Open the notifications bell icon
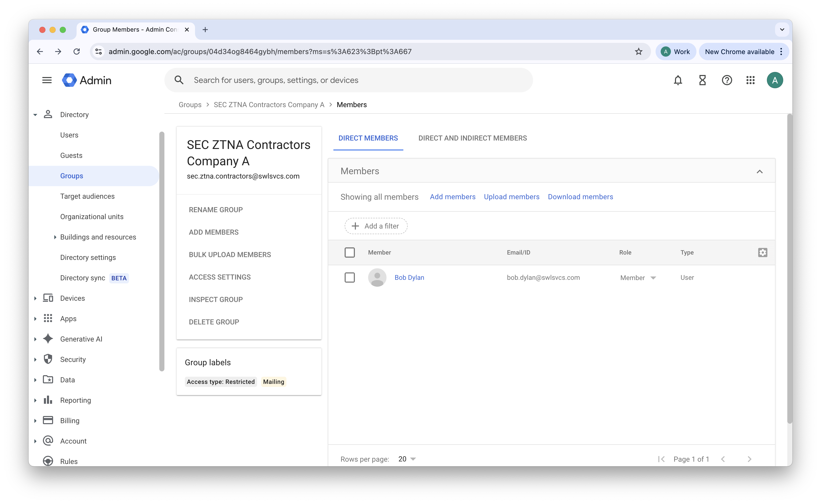821x504 pixels. (678, 80)
